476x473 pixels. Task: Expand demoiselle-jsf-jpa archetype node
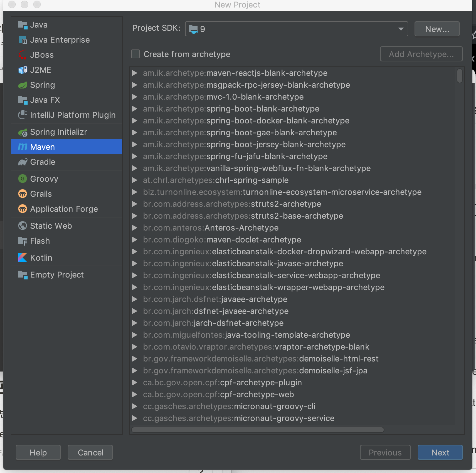(135, 371)
